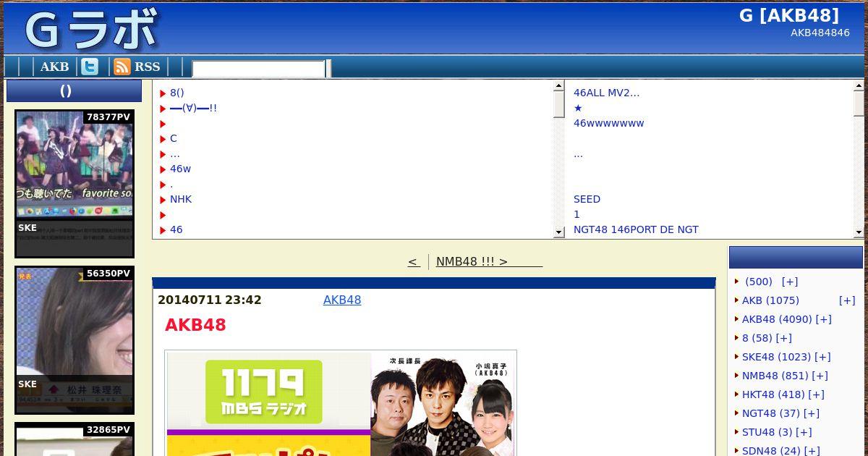Open the SKE48 (1023) category link

coord(776,357)
